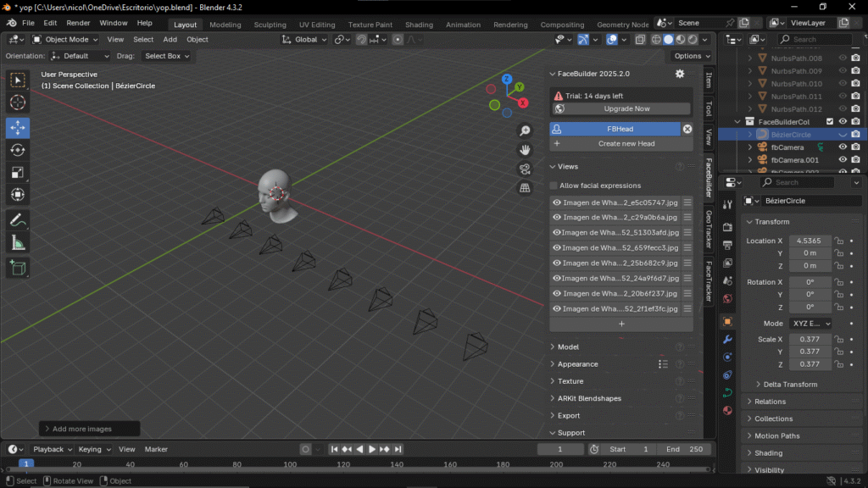The image size is (868, 488).
Task: Open the Render menu
Action: (78, 23)
